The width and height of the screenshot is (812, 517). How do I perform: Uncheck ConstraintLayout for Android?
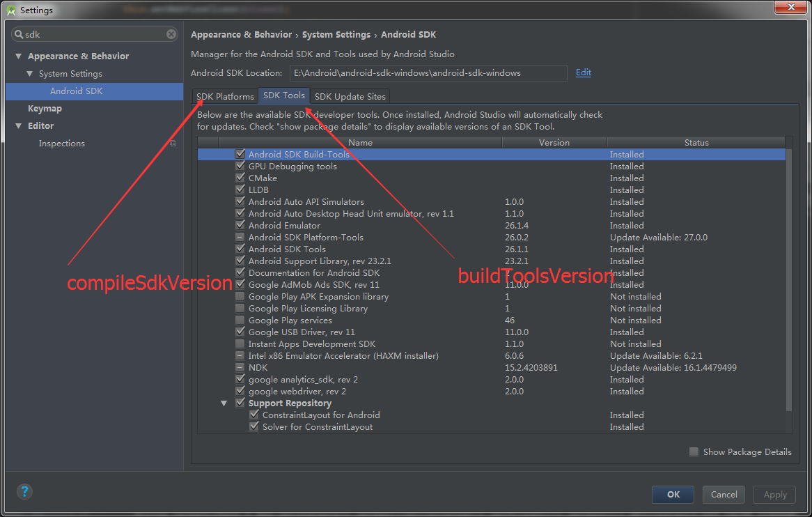[253, 415]
